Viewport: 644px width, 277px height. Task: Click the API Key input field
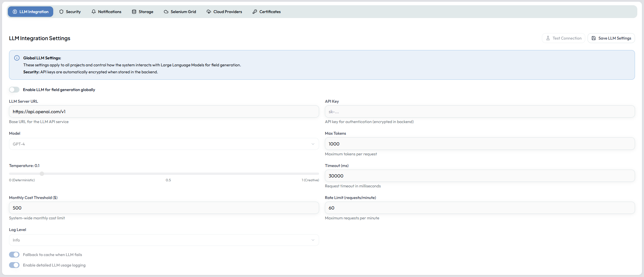[480, 111]
